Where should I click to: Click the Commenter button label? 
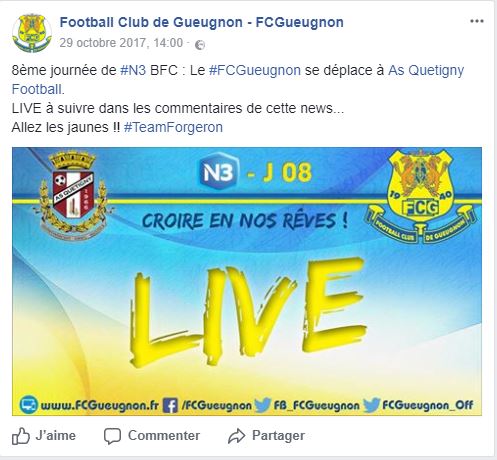164,436
